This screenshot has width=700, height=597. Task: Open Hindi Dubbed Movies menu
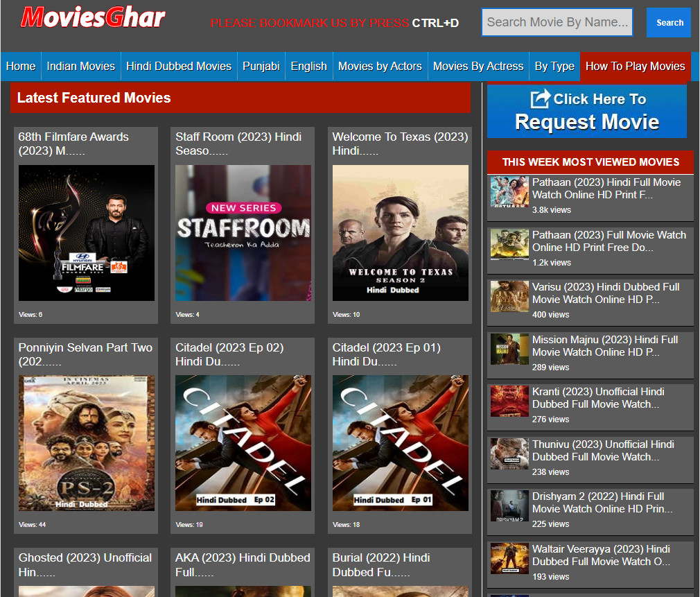(x=179, y=66)
